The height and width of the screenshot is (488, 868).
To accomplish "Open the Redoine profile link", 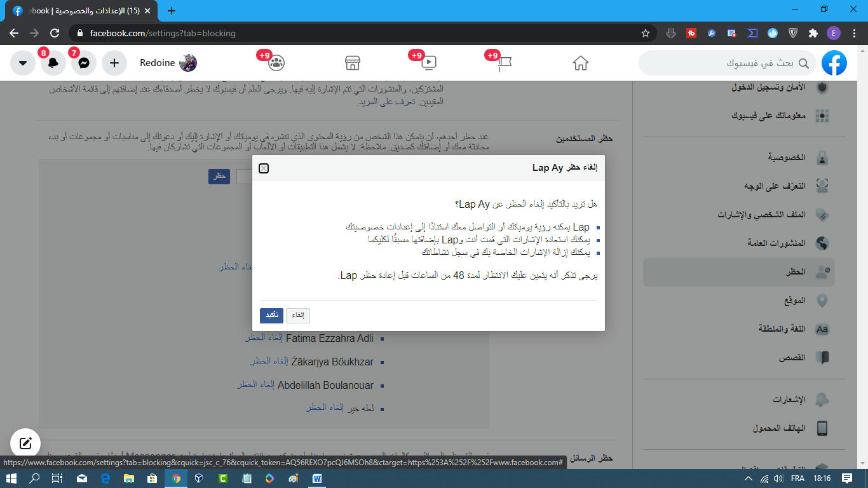I will (168, 63).
